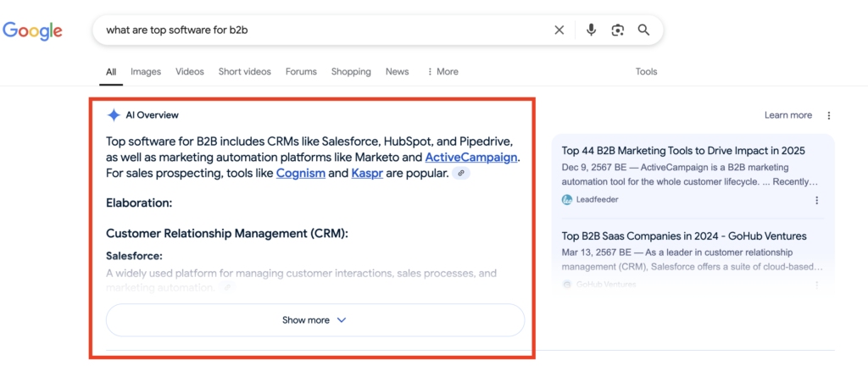The height and width of the screenshot is (377, 868).
Task: Click the AI Overview sparkle icon
Action: [x=114, y=115]
